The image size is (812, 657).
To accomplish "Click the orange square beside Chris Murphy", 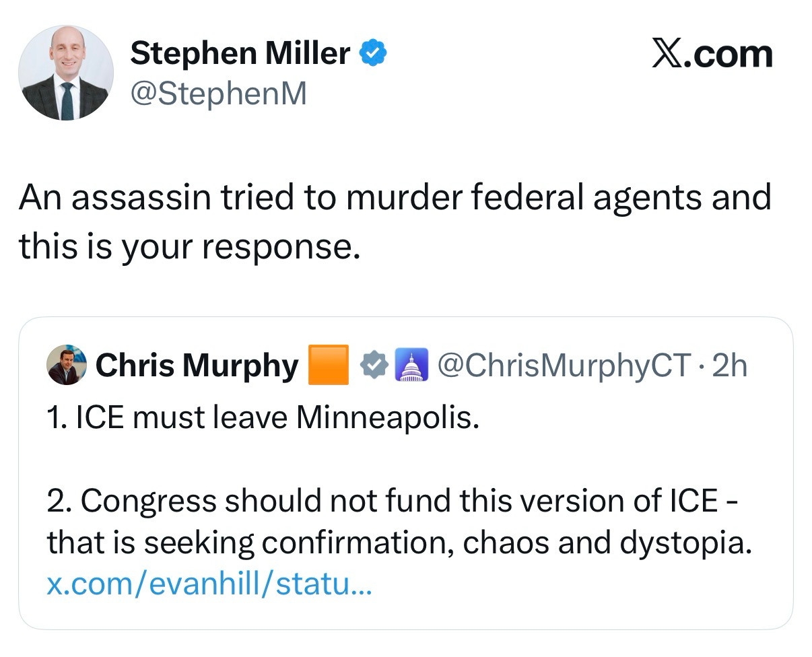I will point(328,365).
